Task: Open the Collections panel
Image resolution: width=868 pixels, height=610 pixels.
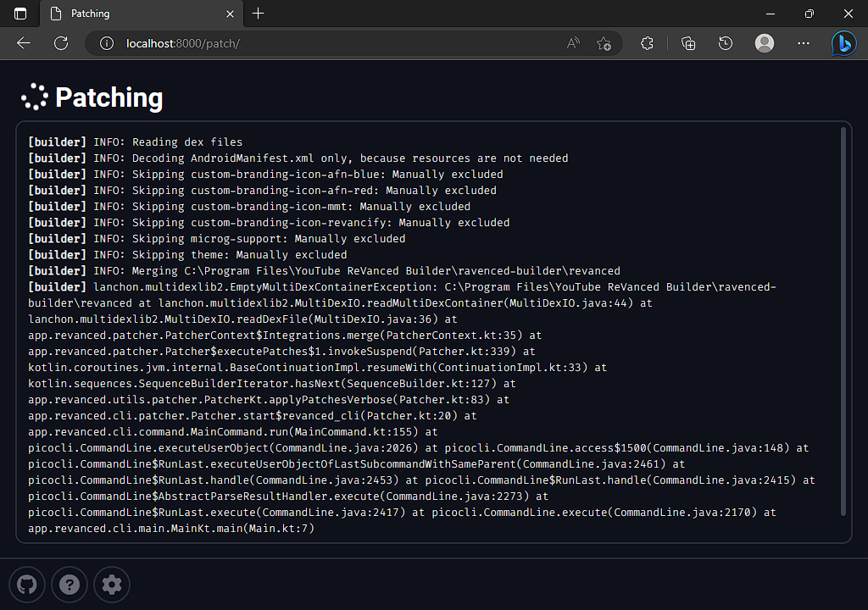Action: click(687, 42)
